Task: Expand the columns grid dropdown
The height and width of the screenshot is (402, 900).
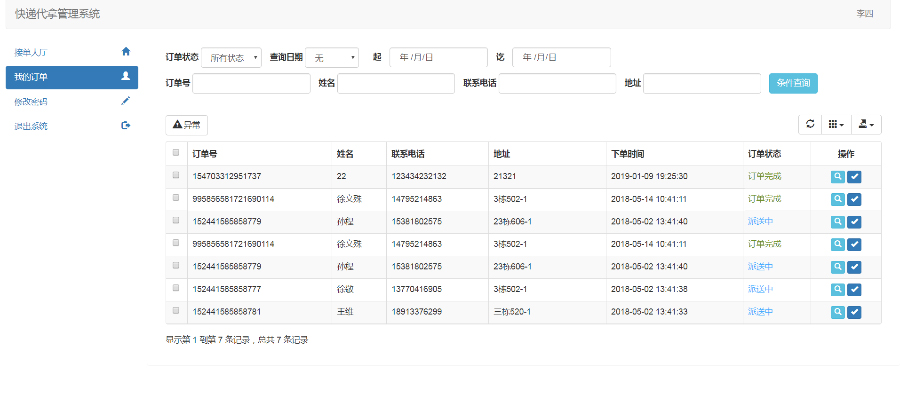Action: 836,125
